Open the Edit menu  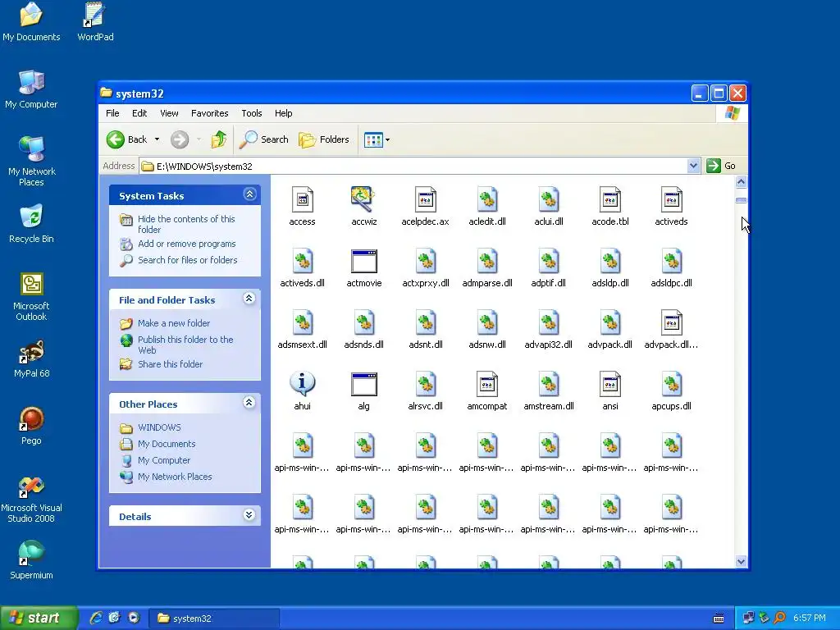point(139,113)
